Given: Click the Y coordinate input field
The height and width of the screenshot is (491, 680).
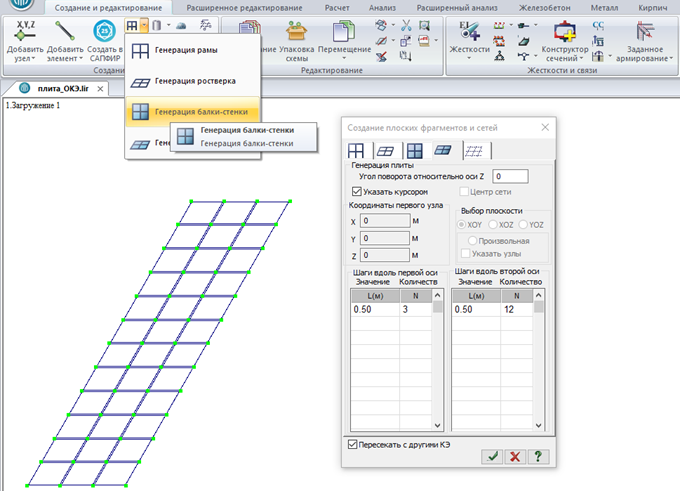Looking at the screenshot, I should (385, 238).
